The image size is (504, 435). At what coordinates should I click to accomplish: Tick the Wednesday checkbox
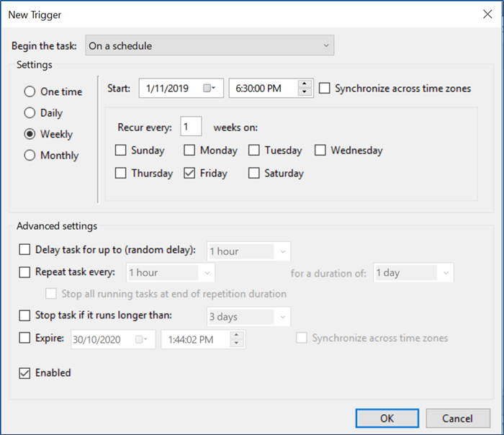click(319, 151)
